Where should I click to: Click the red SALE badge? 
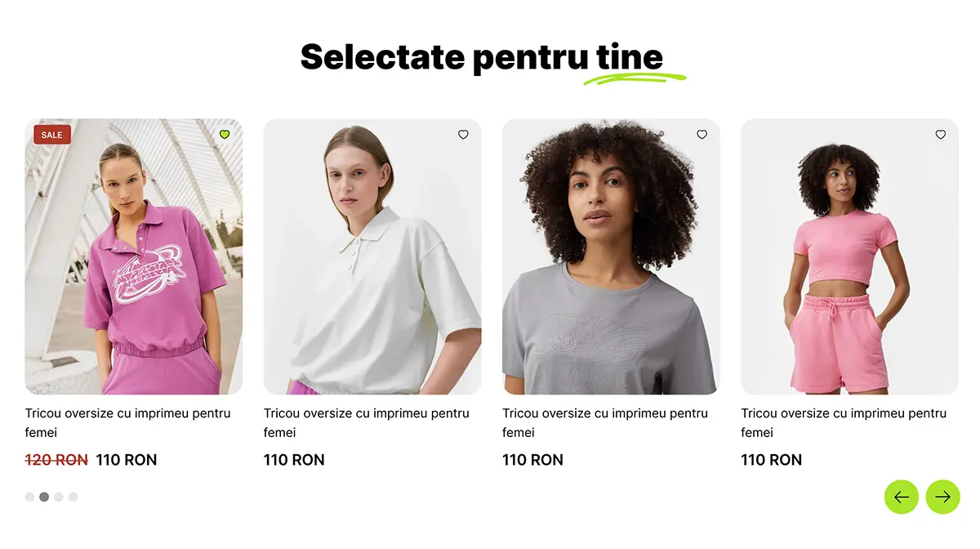coord(52,135)
